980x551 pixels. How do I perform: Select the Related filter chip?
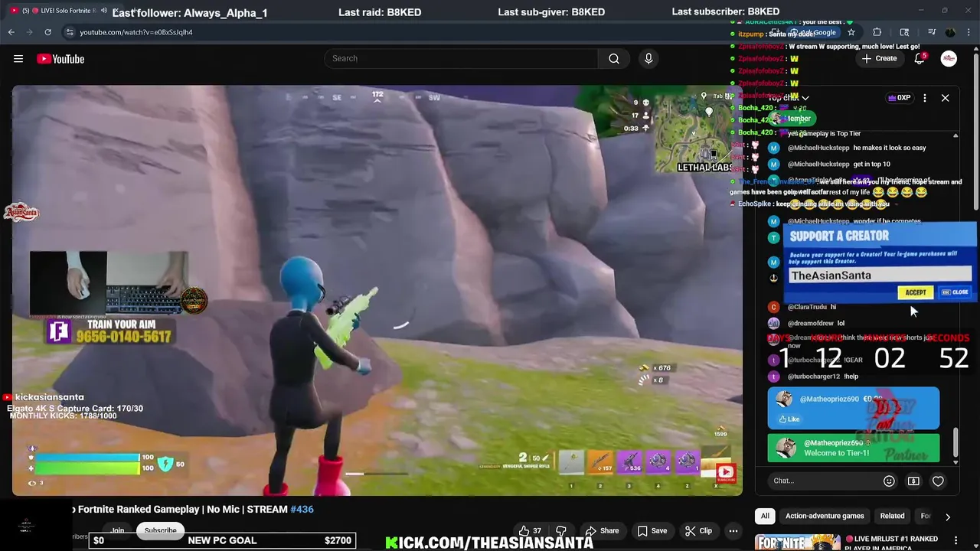click(x=892, y=516)
